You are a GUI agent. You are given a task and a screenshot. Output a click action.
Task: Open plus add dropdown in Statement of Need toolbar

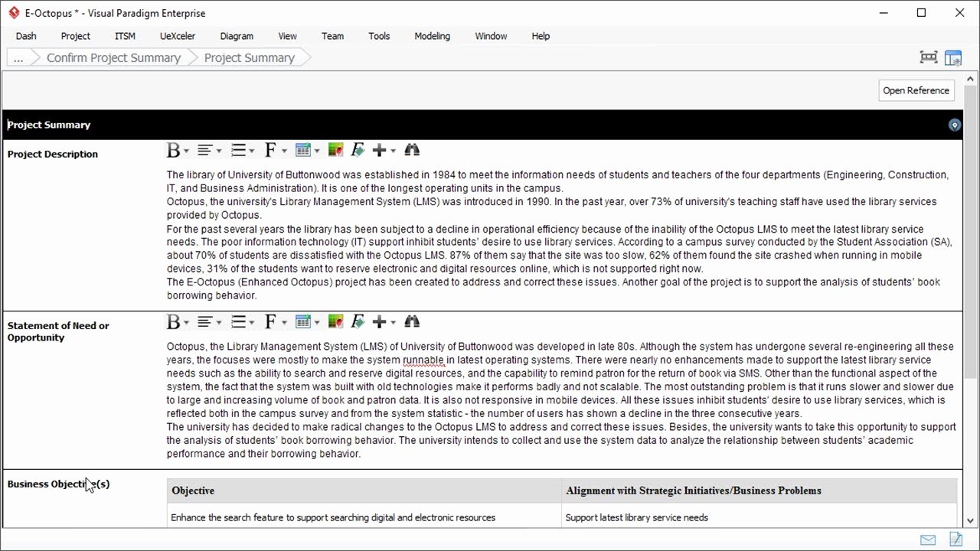(394, 322)
